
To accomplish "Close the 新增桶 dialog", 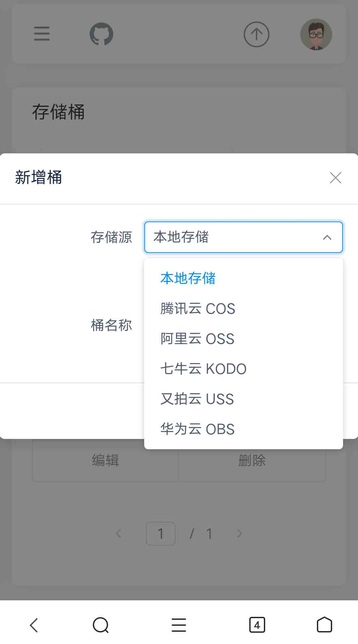I will coord(335,178).
